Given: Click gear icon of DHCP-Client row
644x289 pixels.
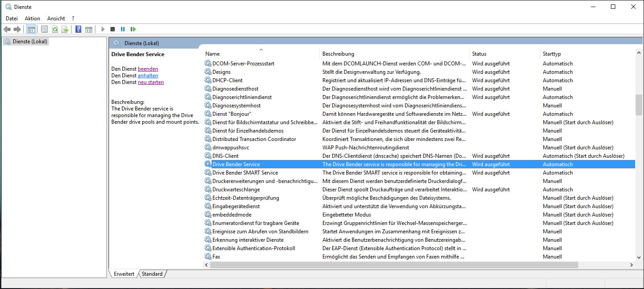Looking at the screenshot, I should pos(208,80).
